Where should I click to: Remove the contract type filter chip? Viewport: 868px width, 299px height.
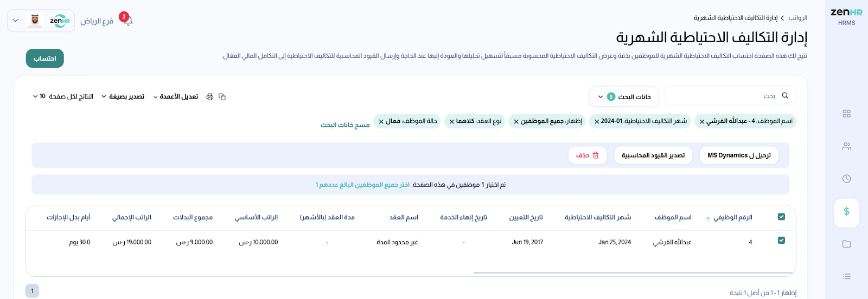(x=451, y=121)
